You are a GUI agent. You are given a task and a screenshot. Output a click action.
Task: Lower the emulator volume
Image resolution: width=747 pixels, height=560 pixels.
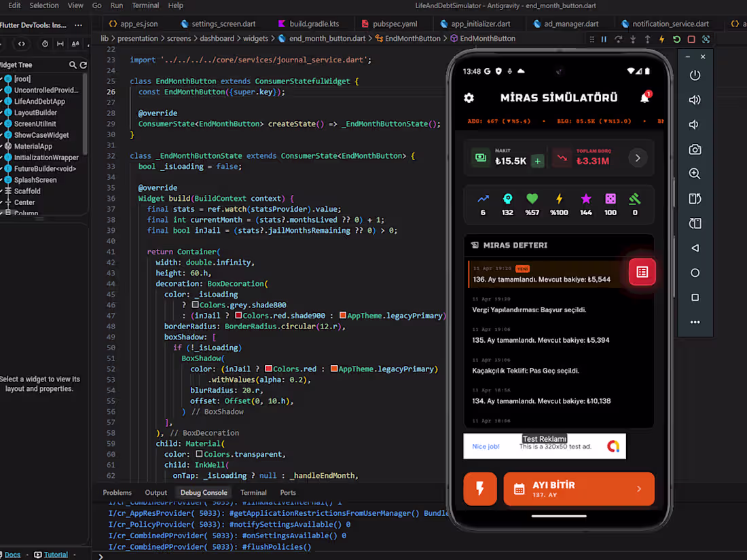tap(695, 125)
